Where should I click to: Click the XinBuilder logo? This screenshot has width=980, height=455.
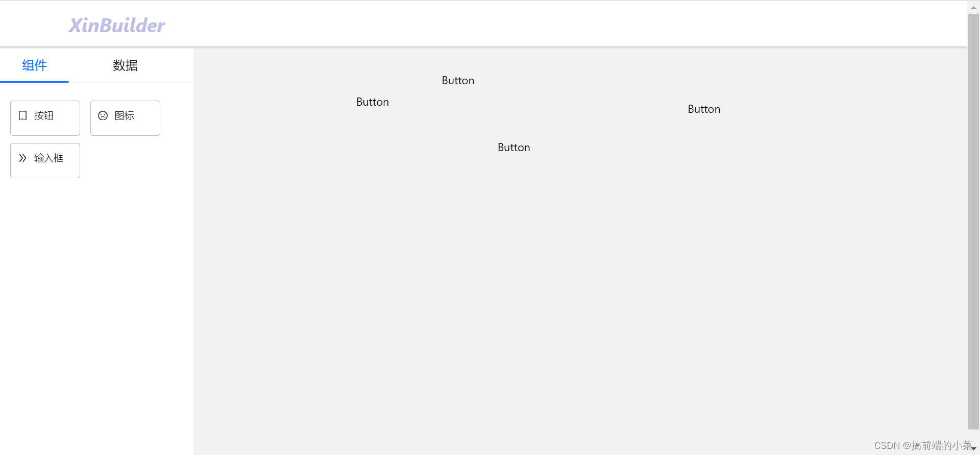coord(117,26)
